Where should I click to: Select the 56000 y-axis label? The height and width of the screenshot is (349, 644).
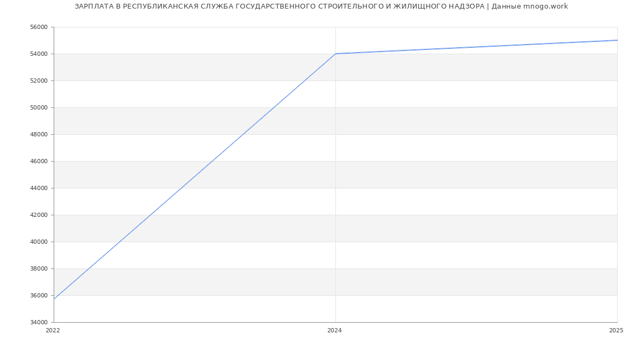[x=39, y=27]
